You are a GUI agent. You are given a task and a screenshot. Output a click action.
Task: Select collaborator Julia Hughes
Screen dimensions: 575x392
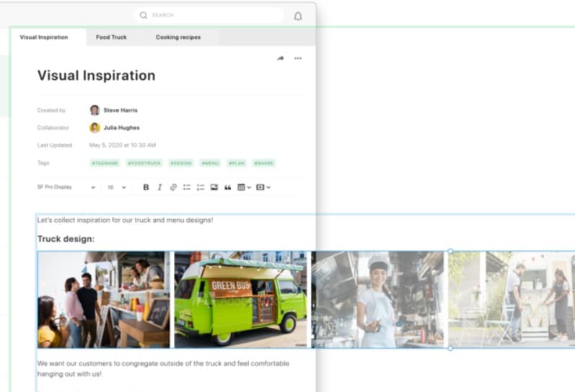121,128
